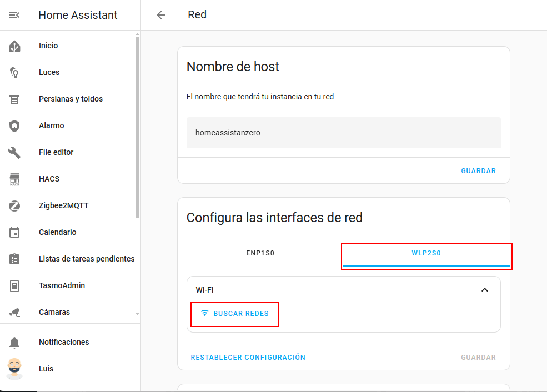
Task: Click the Luces lightbulb icon
Action: click(x=14, y=73)
